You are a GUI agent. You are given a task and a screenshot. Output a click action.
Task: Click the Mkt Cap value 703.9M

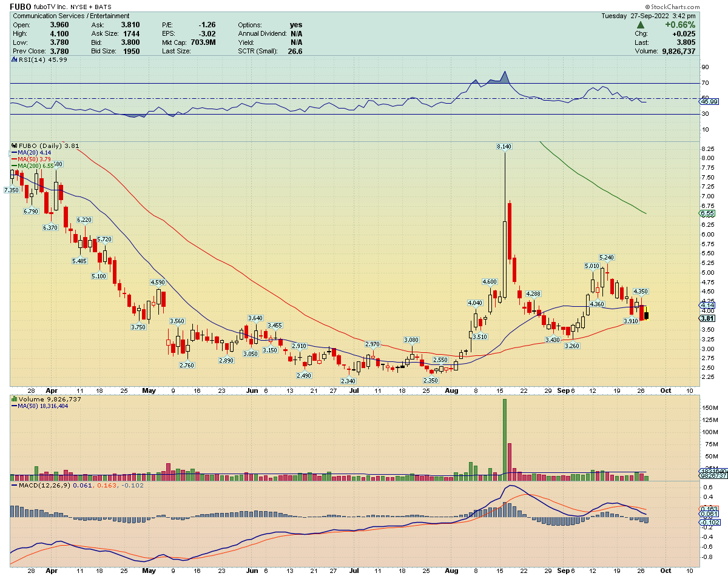(203, 42)
